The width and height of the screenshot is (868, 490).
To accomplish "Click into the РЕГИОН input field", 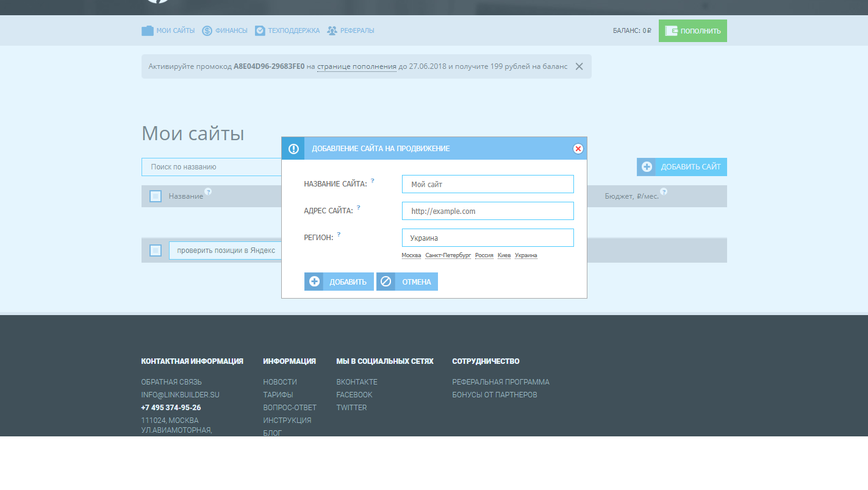I will (x=488, y=238).
